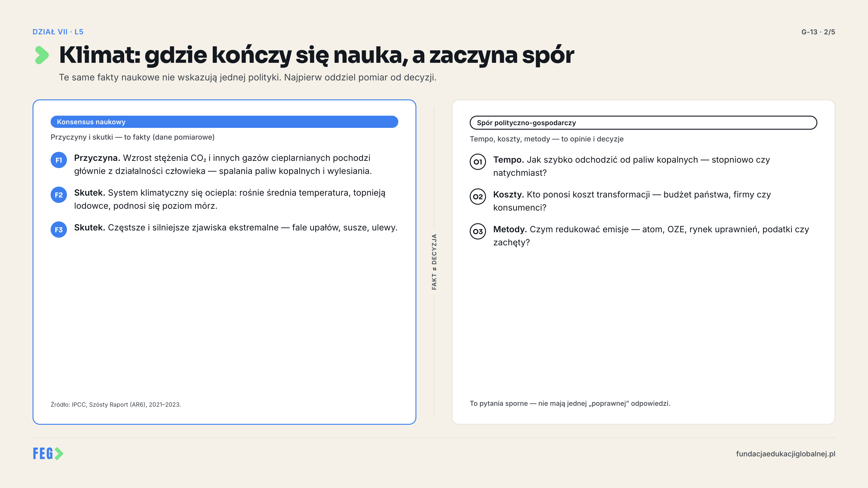This screenshot has height=488, width=868.
Task: Click the F3 badge for zjawiska ekstremalne
Action: point(59,230)
